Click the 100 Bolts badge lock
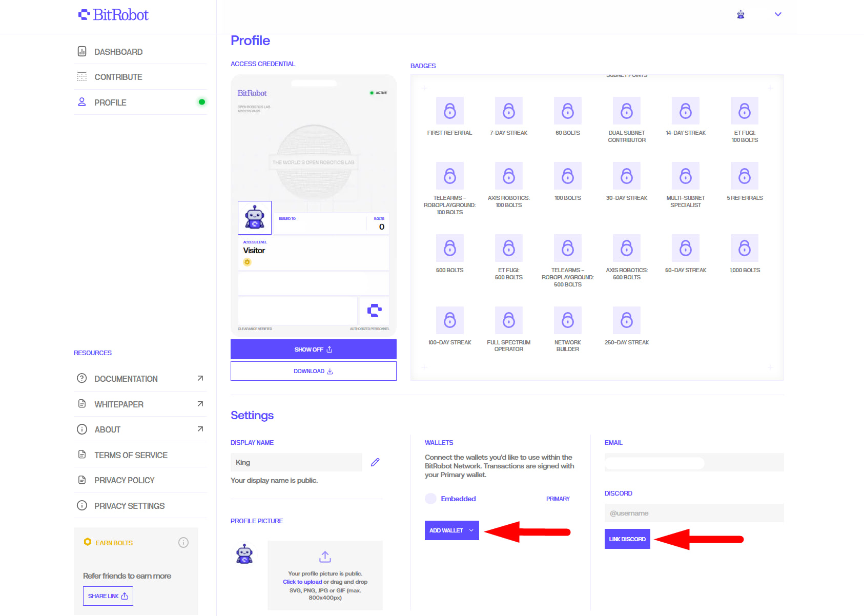 pos(568,176)
